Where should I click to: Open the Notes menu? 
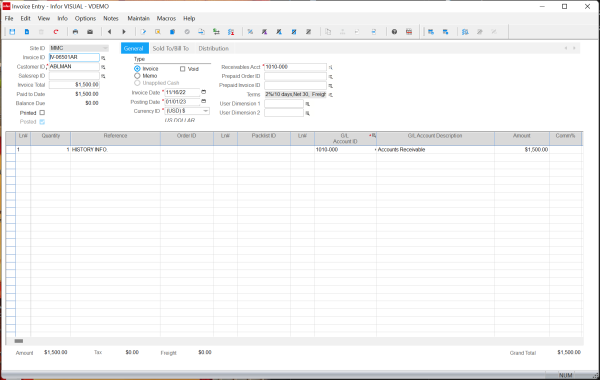coord(111,18)
